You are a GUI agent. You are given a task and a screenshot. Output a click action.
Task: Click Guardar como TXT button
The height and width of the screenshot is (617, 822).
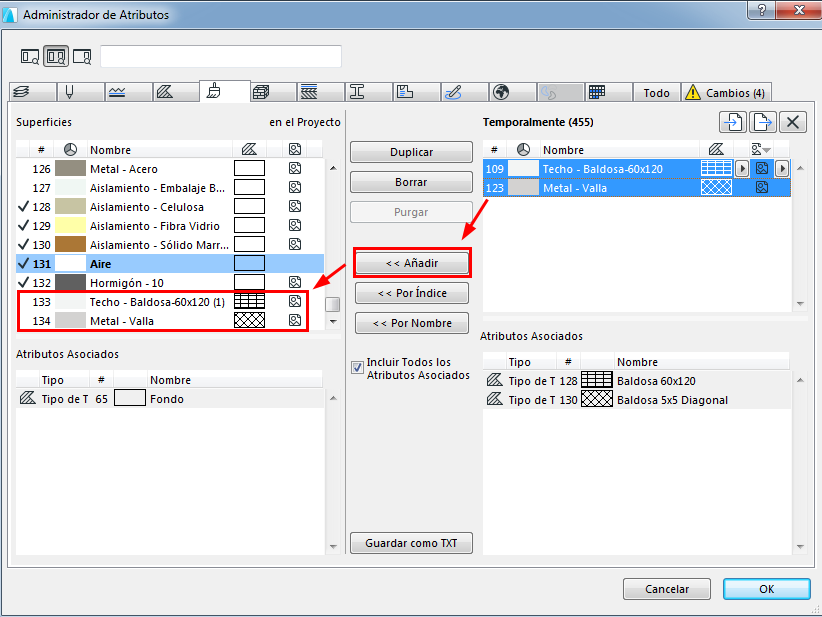pos(411,543)
